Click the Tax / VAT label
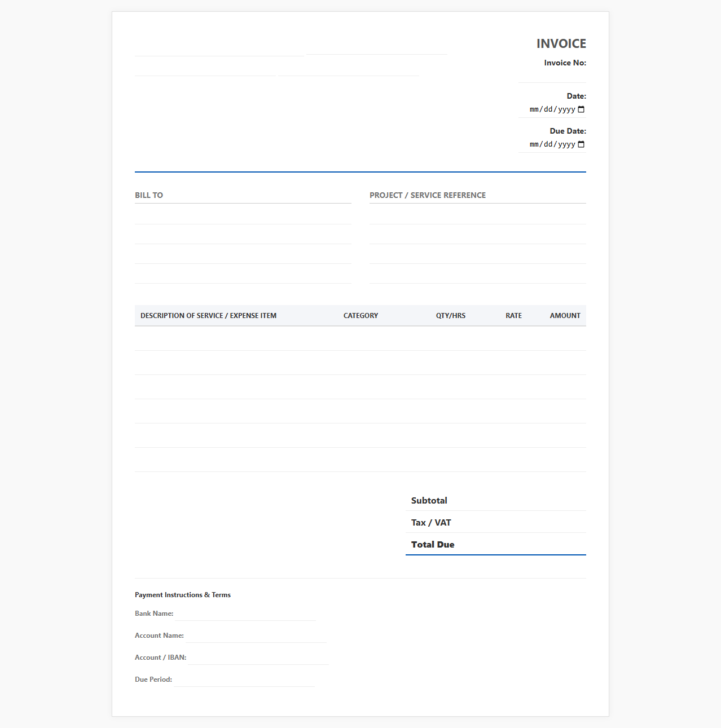The image size is (721, 728). click(x=431, y=522)
